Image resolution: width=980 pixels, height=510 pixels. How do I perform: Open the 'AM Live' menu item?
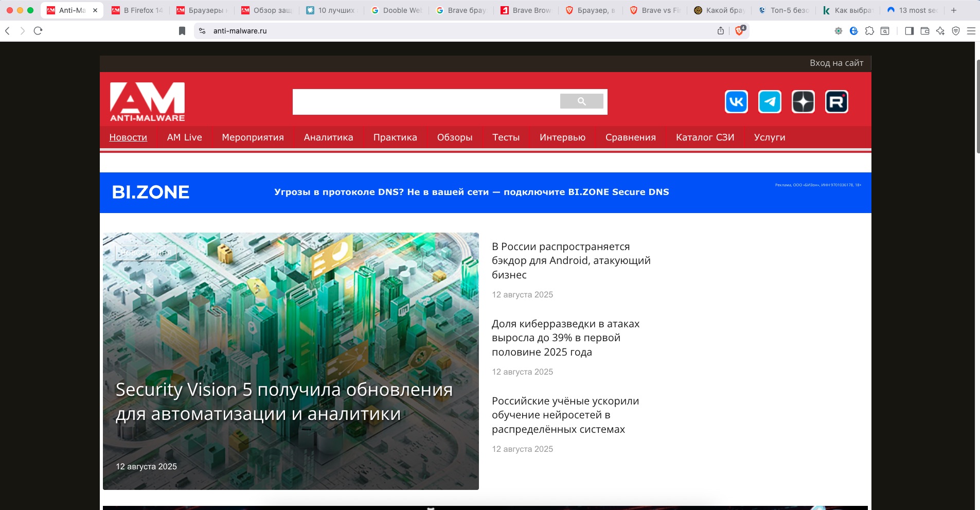coord(184,137)
